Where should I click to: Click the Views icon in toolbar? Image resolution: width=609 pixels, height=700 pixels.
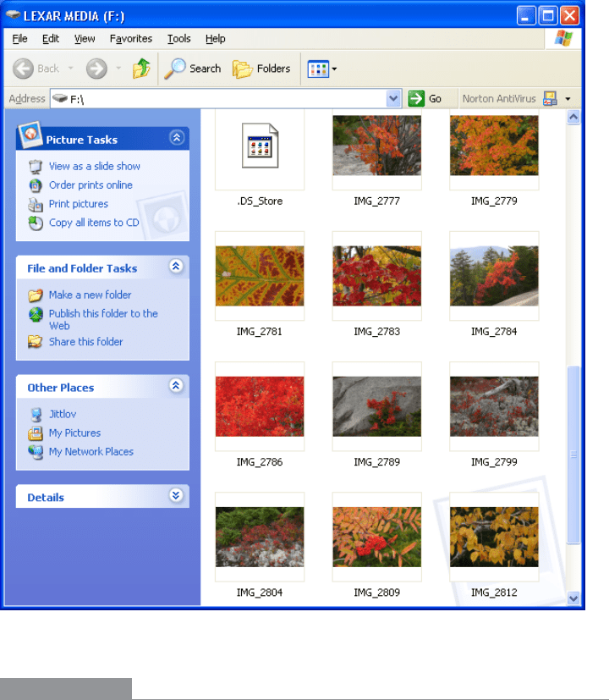[x=318, y=69]
